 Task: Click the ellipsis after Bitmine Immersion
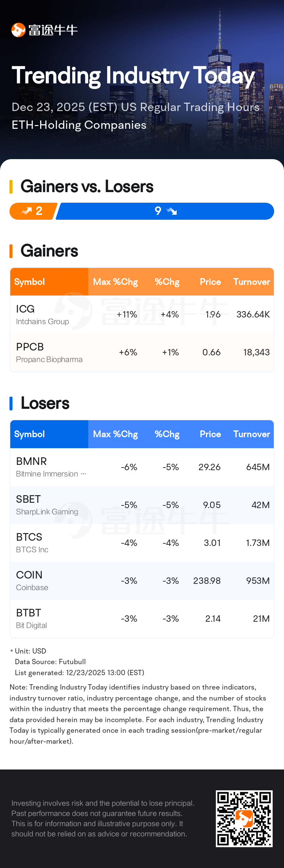84,474
